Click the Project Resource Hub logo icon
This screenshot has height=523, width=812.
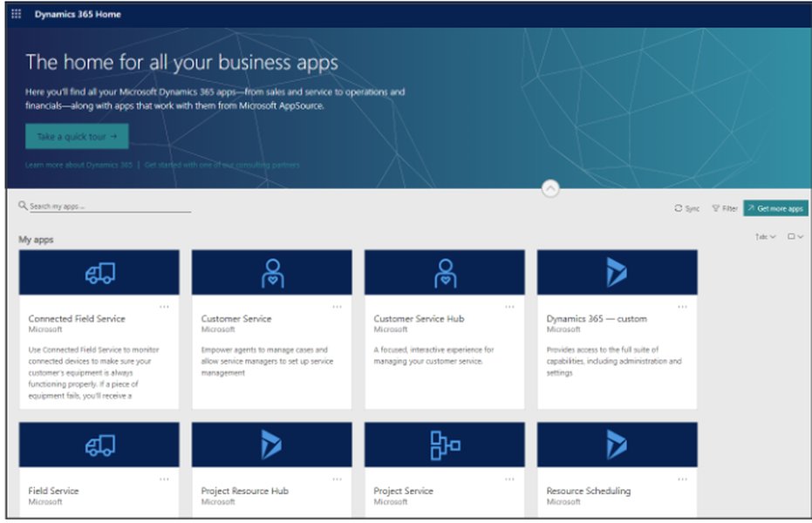271,445
